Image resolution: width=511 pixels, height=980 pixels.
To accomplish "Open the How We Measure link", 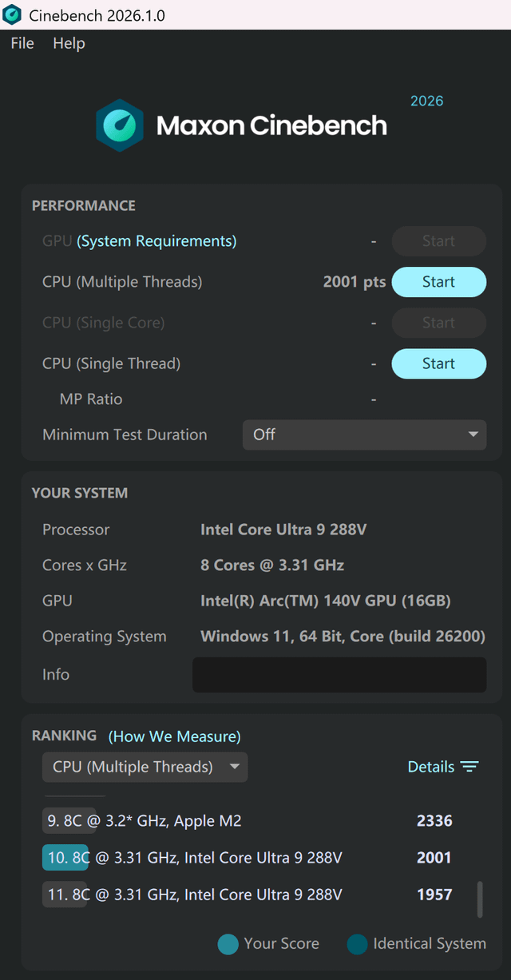I will tap(175, 736).
